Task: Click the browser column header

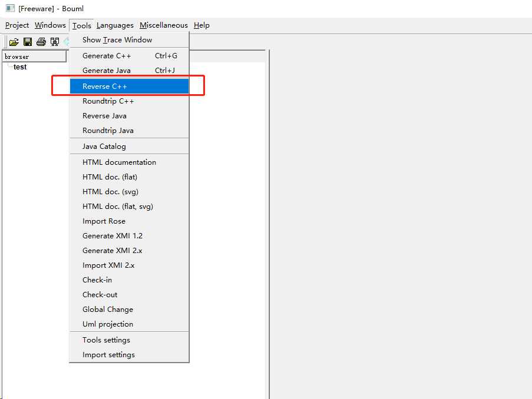Action: (x=34, y=56)
